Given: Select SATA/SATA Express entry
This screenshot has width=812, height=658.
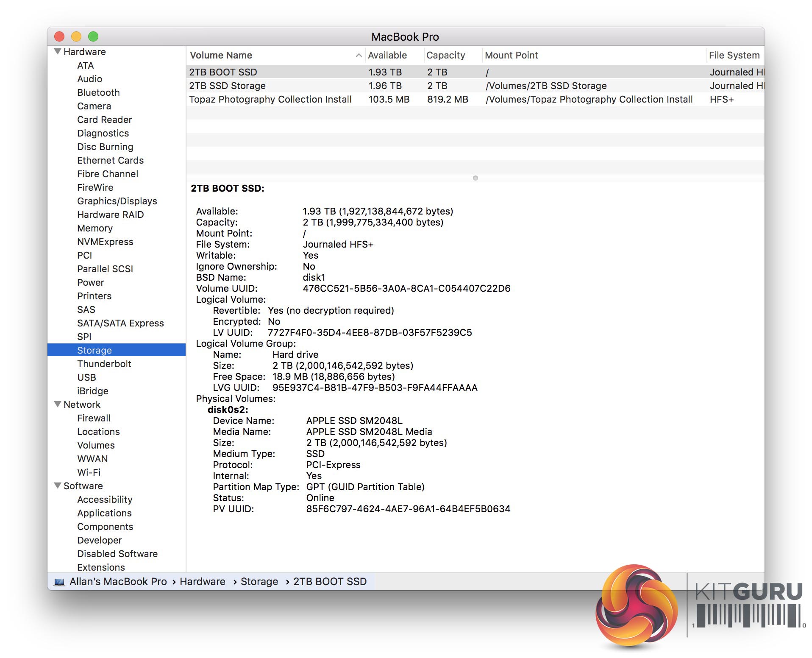Looking at the screenshot, I should tap(120, 323).
